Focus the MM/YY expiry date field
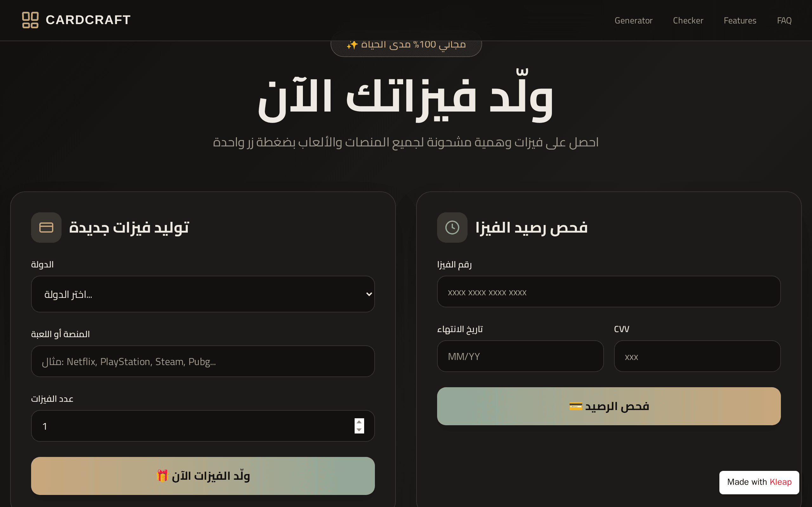Image resolution: width=812 pixels, height=507 pixels. coord(520,356)
